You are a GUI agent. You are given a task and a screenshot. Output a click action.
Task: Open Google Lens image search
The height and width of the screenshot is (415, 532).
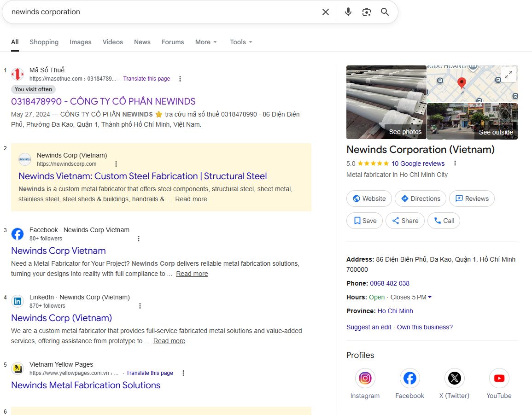coord(366,12)
